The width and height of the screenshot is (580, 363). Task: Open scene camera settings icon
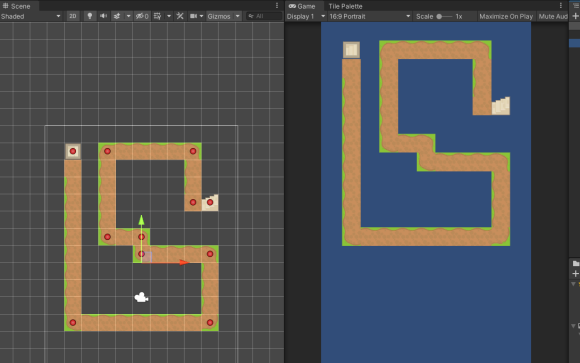tap(193, 16)
